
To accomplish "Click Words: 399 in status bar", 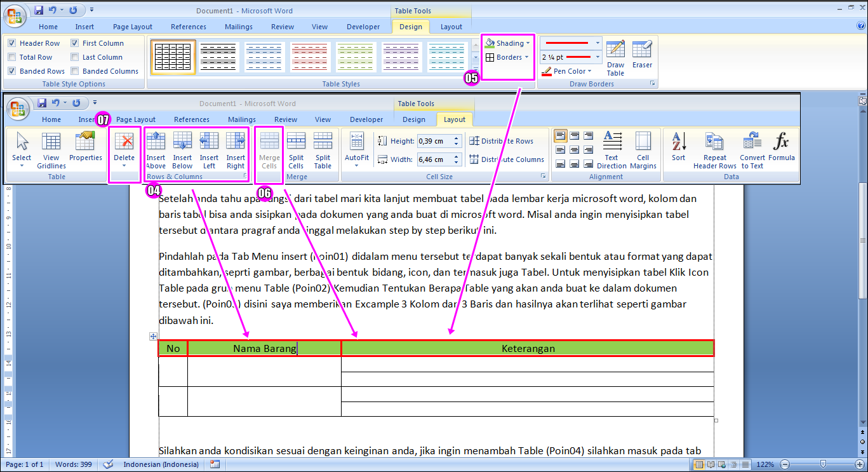I will pyautogui.click(x=75, y=464).
